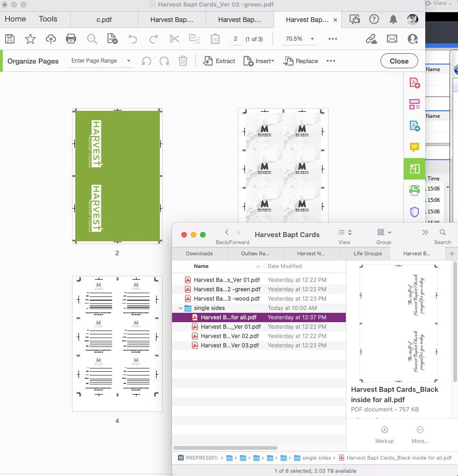
Task: Invite people with the add-user icon
Action: tap(413, 39)
